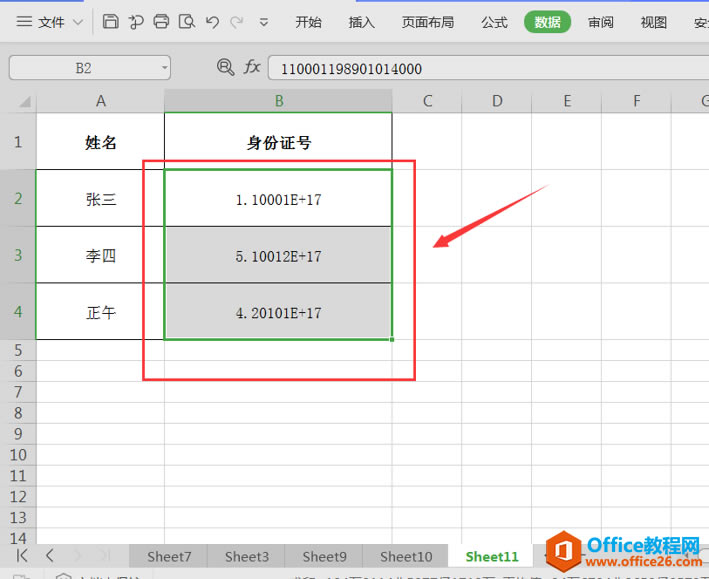Open the 公式 tab
Image resolution: width=709 pixels, height=579 pixels.
(x=494, y=22)
